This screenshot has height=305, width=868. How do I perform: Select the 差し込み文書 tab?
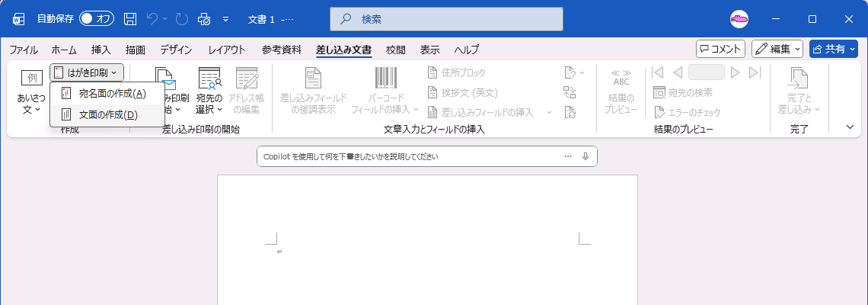(343, 50)
